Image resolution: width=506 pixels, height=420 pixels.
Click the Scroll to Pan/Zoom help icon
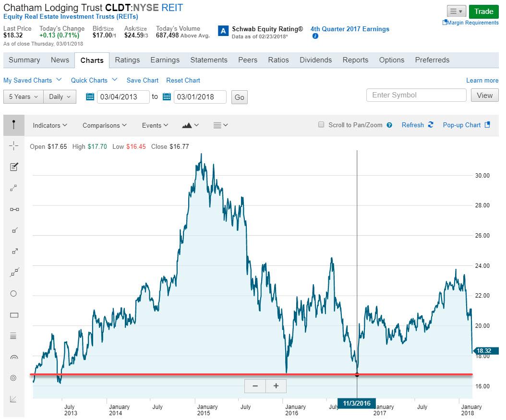pos(389,125)
